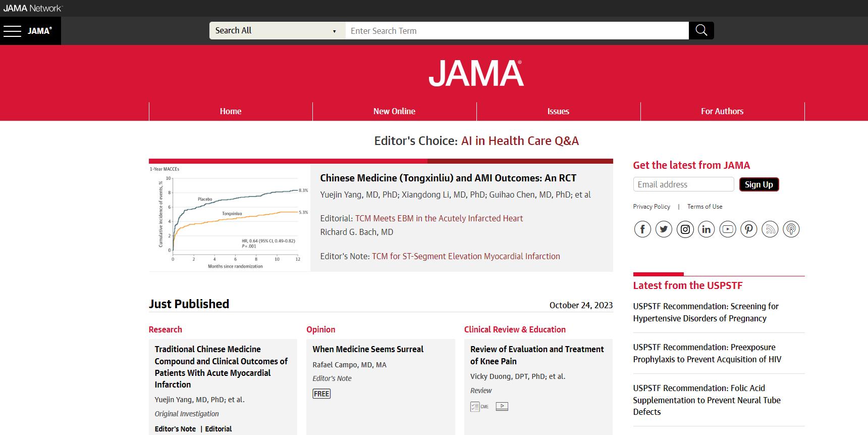Open When Medicine Seems Surreal article
Viewport: 868px width, 435px height.
pyautogui.click(x=368, y=349)
